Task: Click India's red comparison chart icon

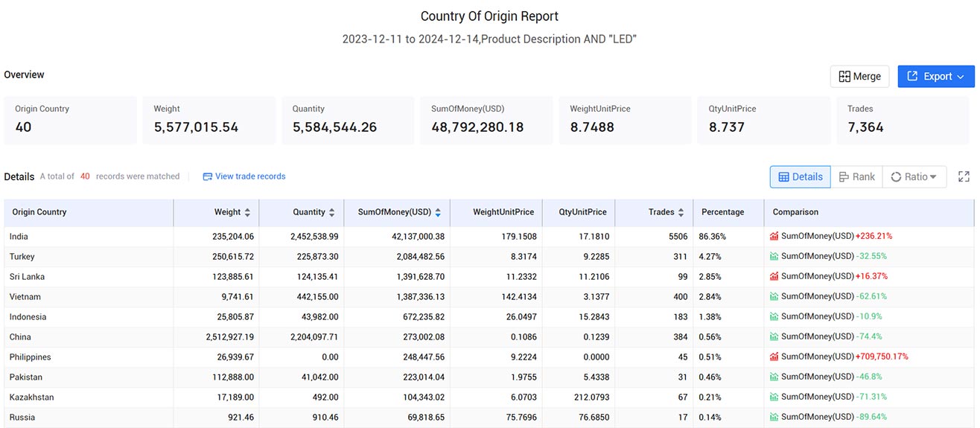Action: [x=774, y=236]
